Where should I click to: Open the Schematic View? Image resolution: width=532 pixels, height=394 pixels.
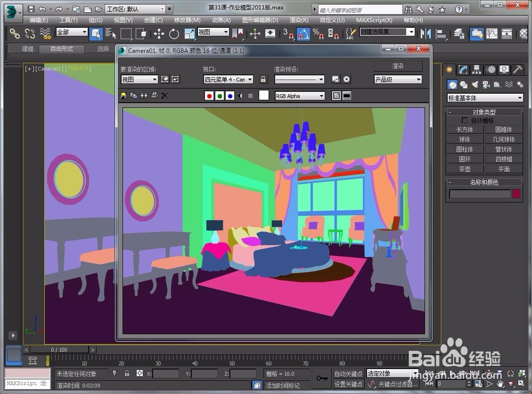tap(507, 33)
